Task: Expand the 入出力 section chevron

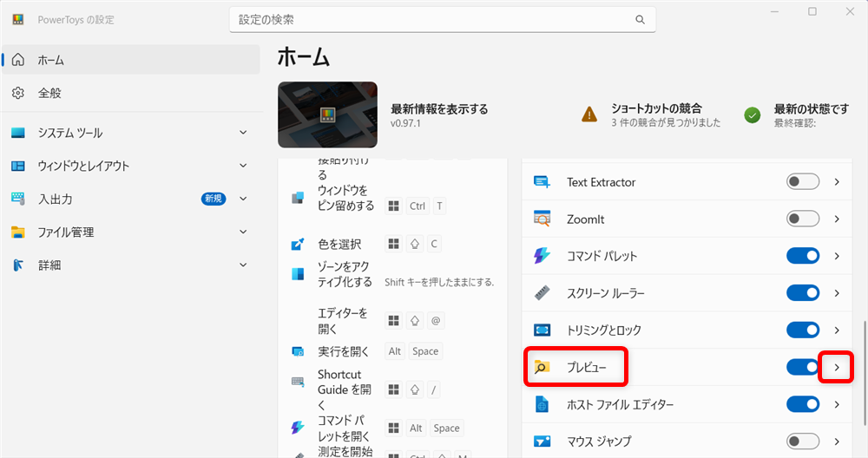Action: (x=243, y=199)
